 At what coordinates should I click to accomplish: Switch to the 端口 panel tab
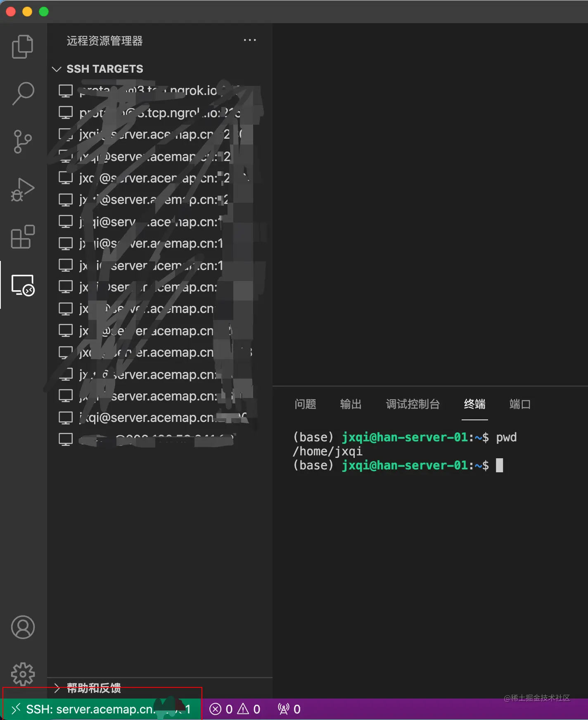[520, 404]
